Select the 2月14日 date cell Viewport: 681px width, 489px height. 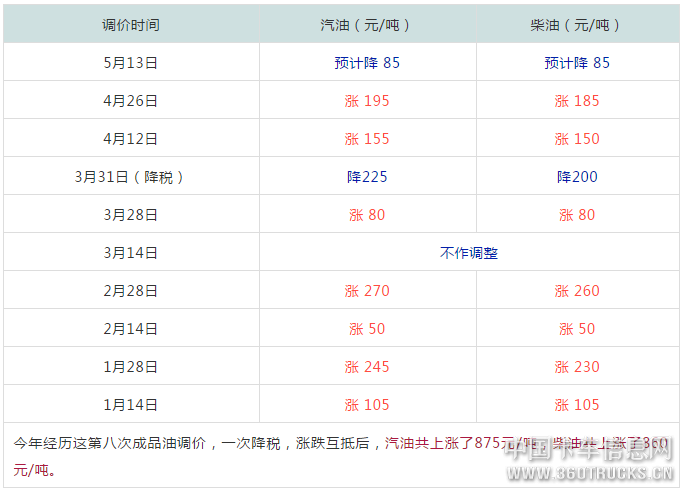[131, 329]
